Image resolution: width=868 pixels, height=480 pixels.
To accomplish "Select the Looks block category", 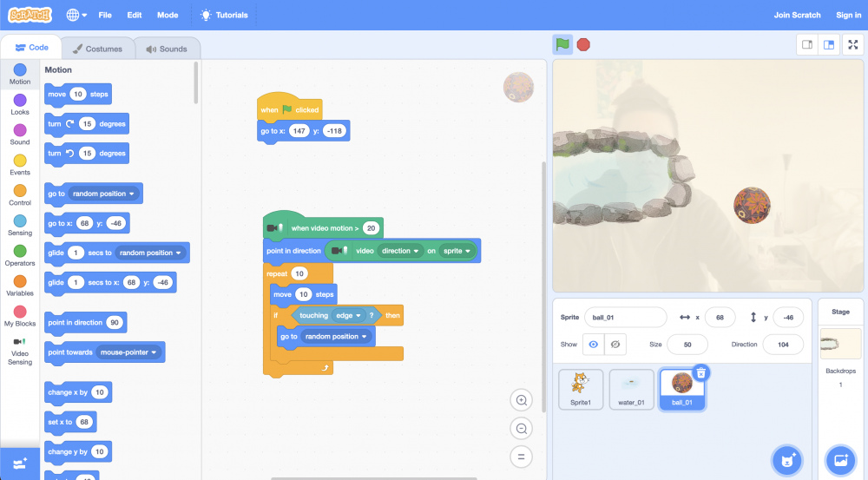I will [20, 105].
